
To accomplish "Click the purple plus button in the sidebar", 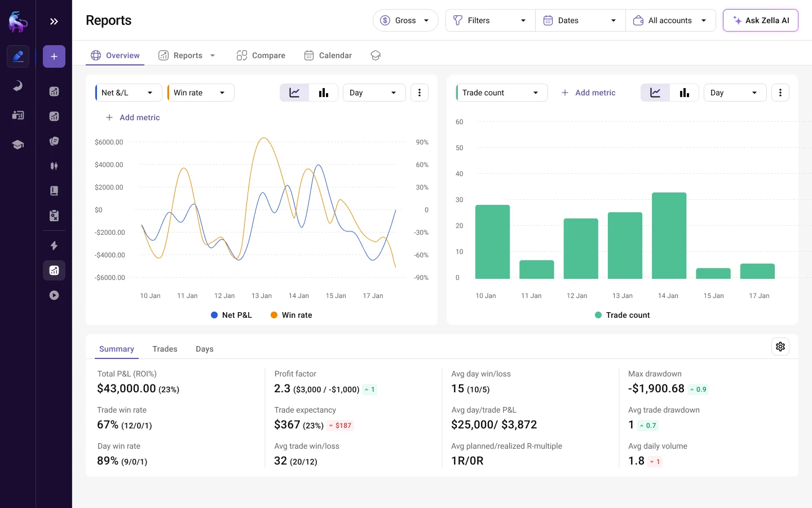I will (54, 56).
